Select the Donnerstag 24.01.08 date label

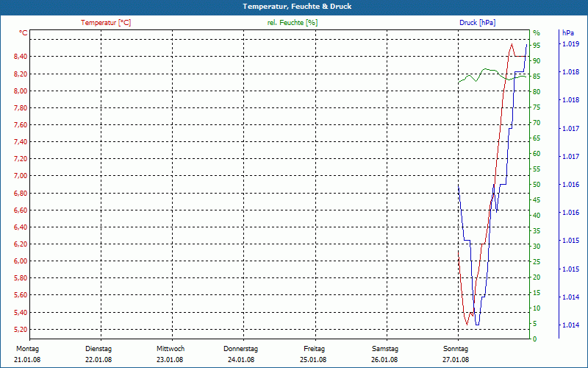[241, 354]
